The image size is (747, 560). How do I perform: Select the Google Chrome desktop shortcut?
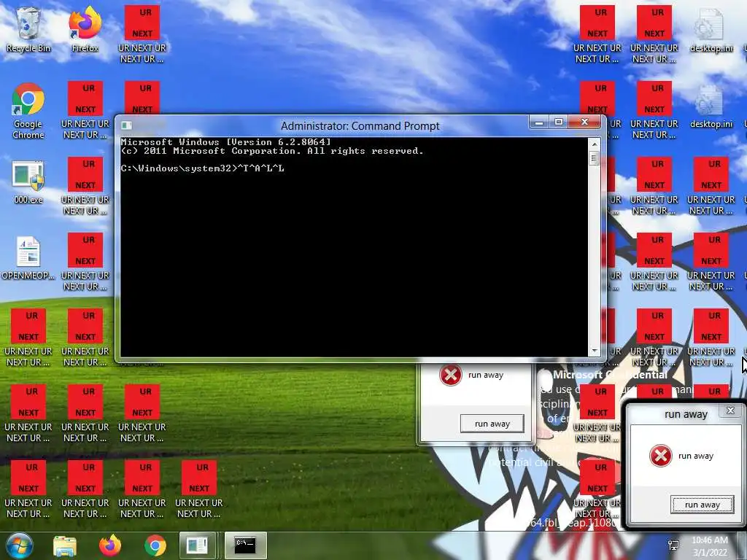pyautogui.click(x=28, y=111)
